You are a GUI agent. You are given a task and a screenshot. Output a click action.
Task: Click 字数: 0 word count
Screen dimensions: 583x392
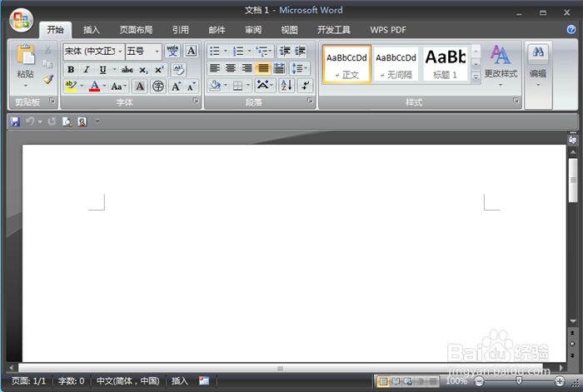point(71,381)
